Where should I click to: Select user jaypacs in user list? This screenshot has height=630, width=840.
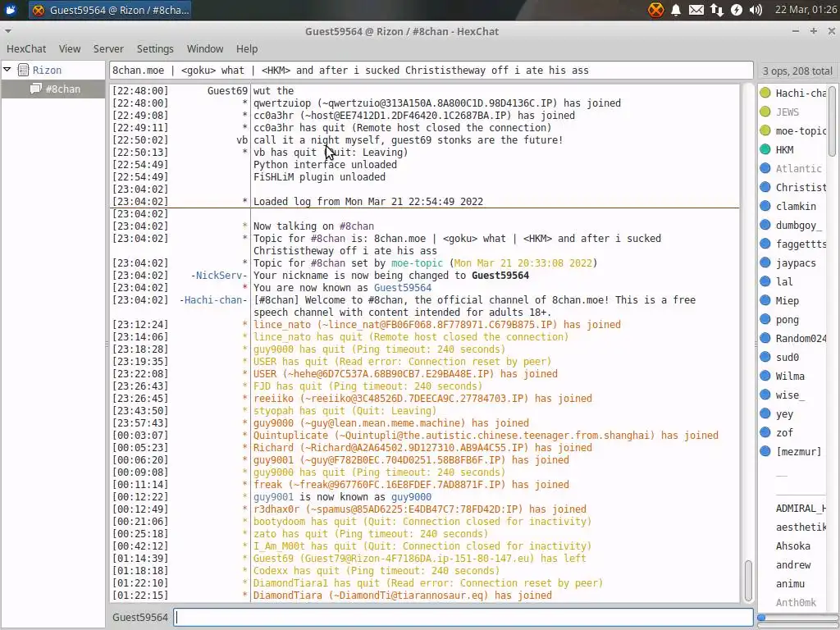(796, 263)
